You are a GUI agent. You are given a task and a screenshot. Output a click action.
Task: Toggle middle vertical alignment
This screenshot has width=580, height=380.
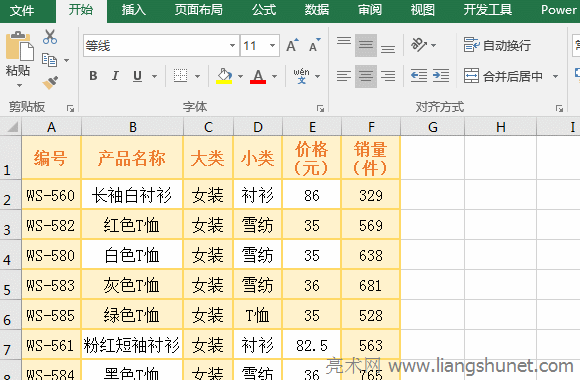366,46
